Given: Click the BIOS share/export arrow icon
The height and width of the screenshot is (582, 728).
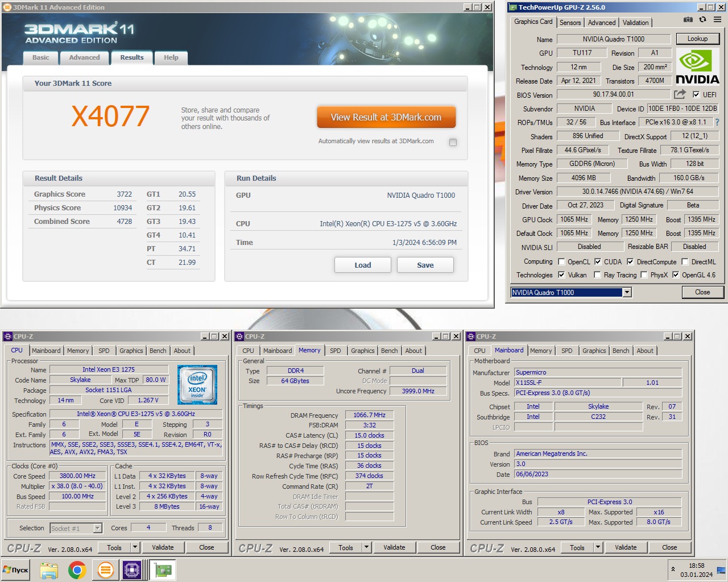Looking at the screenshot, I should click(680, 94).
